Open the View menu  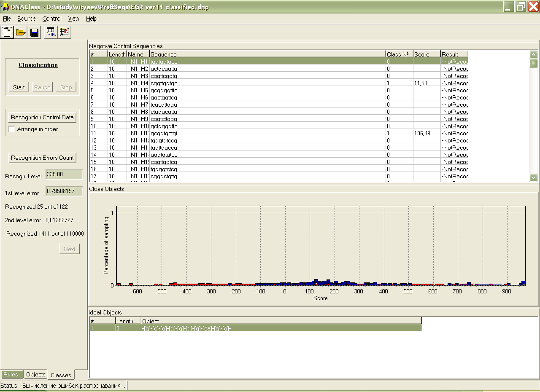coord(74,19)
